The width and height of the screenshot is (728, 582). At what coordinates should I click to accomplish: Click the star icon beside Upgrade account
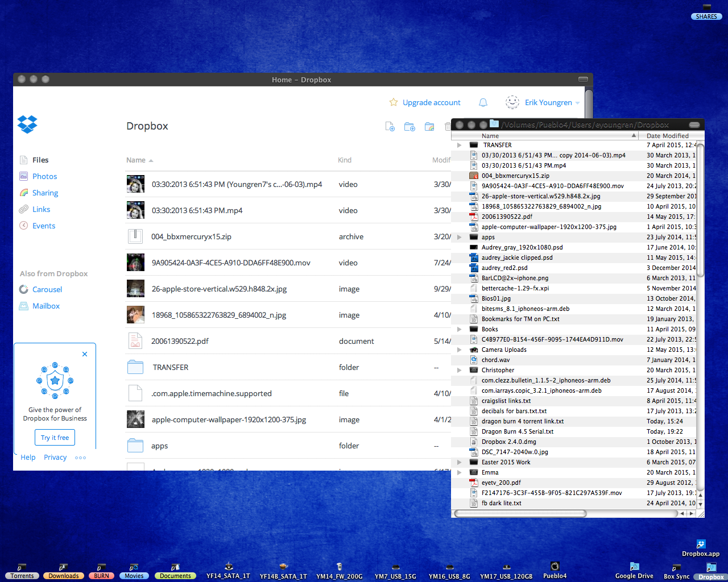coord(394,102)
